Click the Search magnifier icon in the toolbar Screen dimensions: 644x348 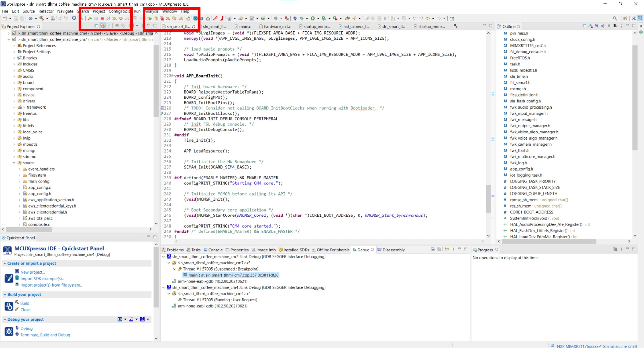coord(615,18)
